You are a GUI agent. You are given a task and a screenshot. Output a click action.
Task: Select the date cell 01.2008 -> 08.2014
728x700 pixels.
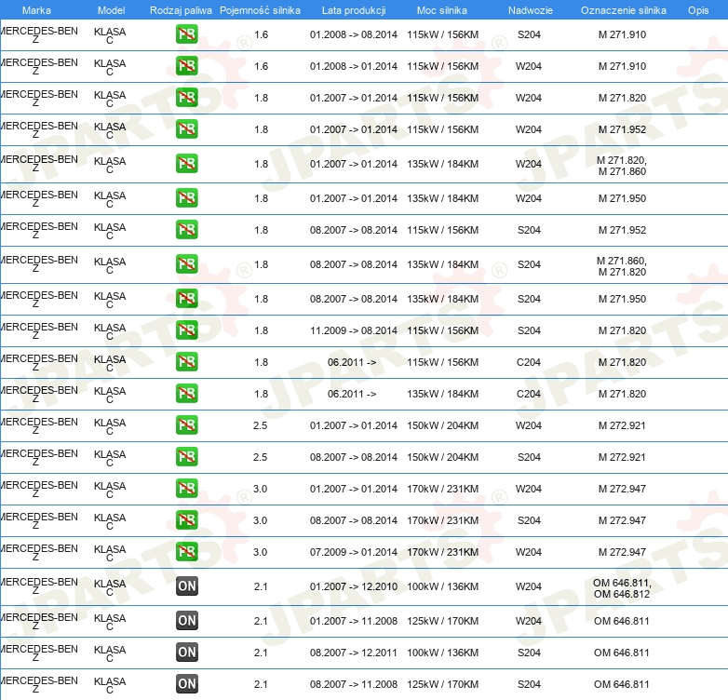pos(354,34)
